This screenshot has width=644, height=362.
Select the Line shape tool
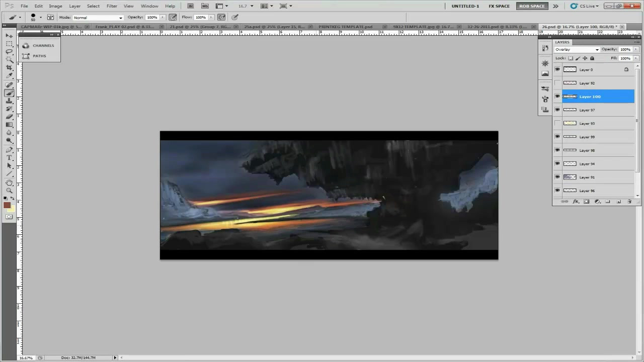pos(9,174)
